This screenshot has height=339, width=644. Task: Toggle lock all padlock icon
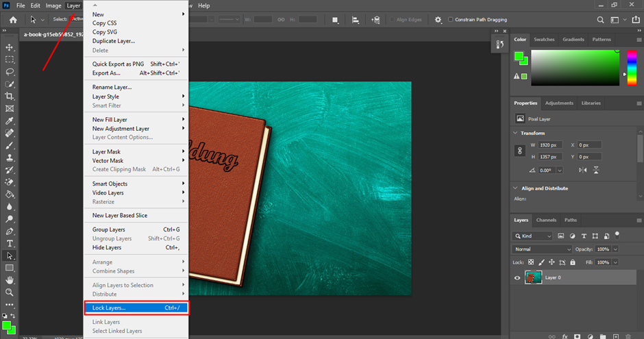click(573, 262)
